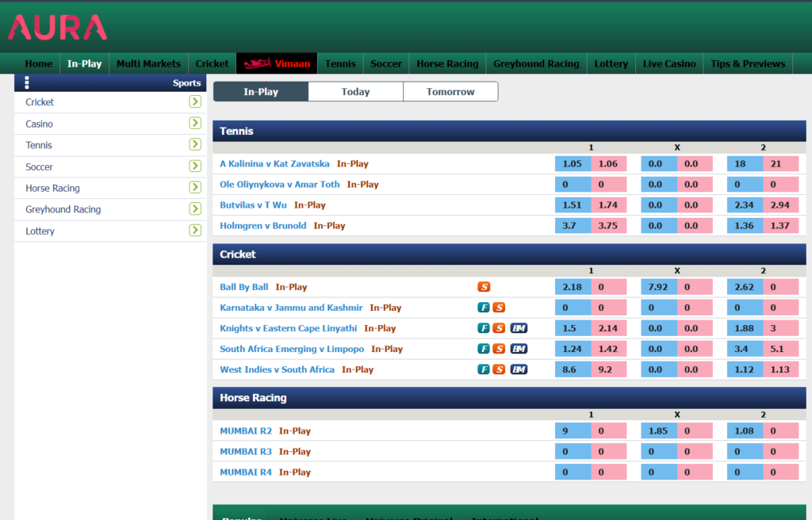Click the 1.51 back odds for Butvilas v T Wu
Image resolution: width=812 pixels, height=520 pixels.
(572, 205)
